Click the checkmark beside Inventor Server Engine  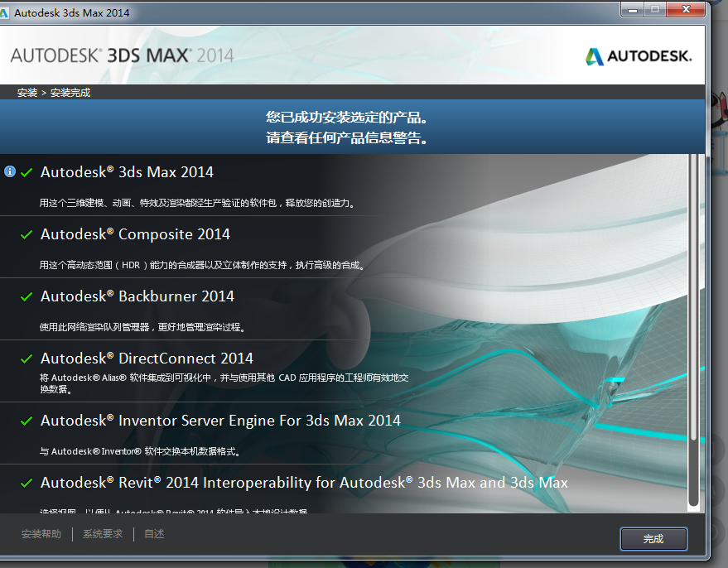(27, 421)
